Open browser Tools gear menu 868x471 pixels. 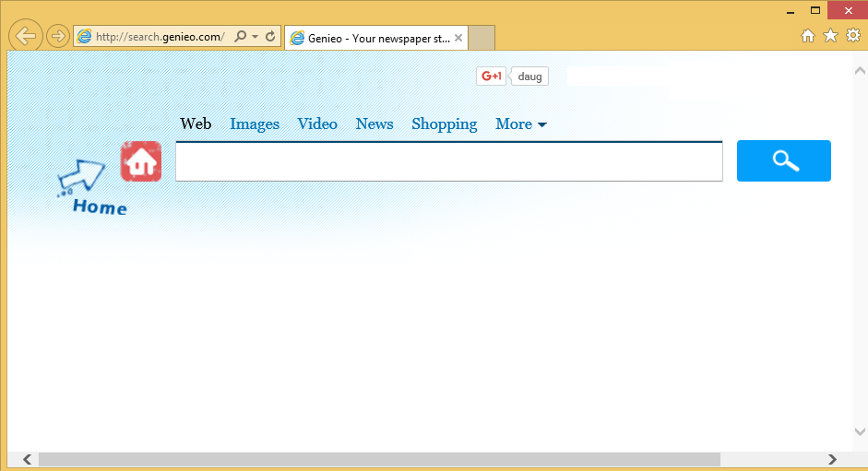[x=853, y=36]
